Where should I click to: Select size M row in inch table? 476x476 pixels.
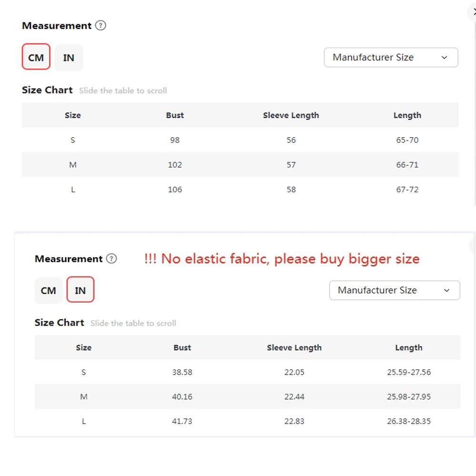[84, 397]
